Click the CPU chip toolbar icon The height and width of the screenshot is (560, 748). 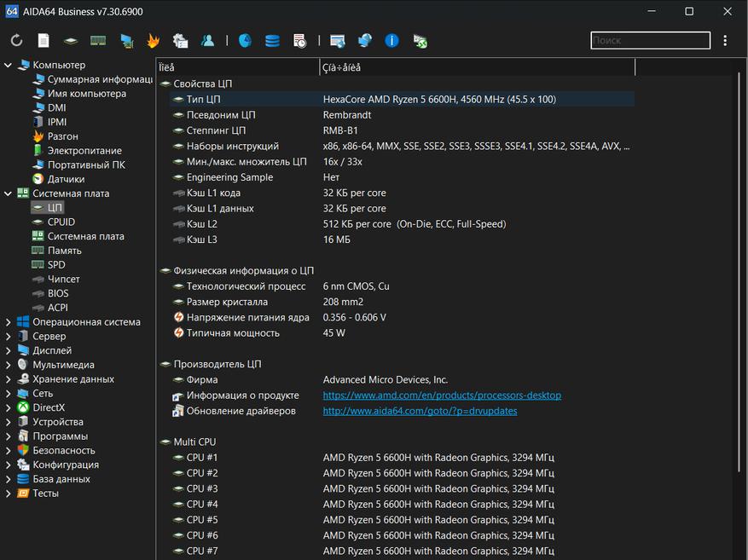[71, 41]
